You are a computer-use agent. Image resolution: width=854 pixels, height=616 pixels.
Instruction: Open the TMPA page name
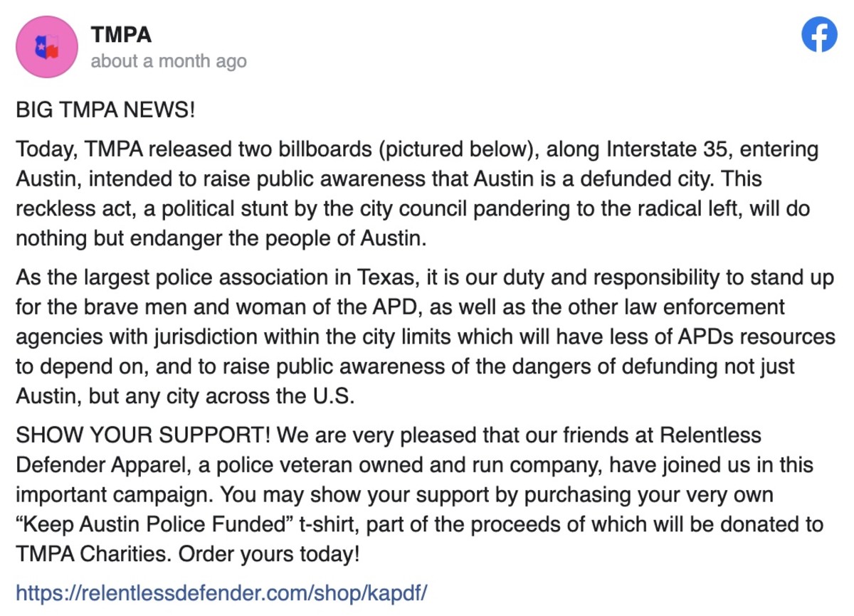click(122, 34)
